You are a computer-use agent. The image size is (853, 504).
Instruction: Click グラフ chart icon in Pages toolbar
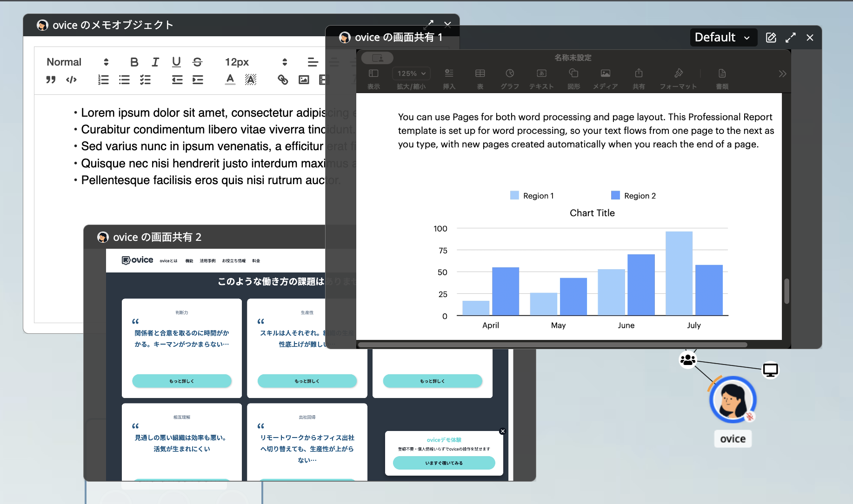click(x=510, y=73)
